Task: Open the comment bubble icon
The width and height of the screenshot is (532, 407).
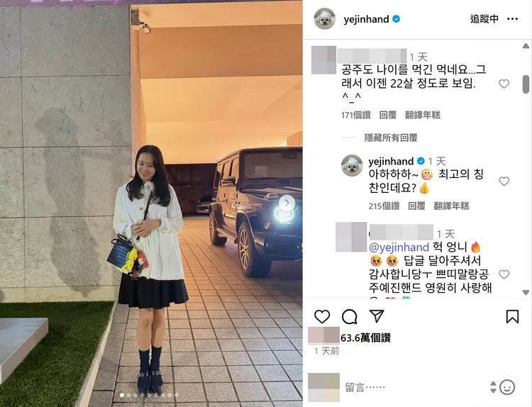Action: coord(349,317)
